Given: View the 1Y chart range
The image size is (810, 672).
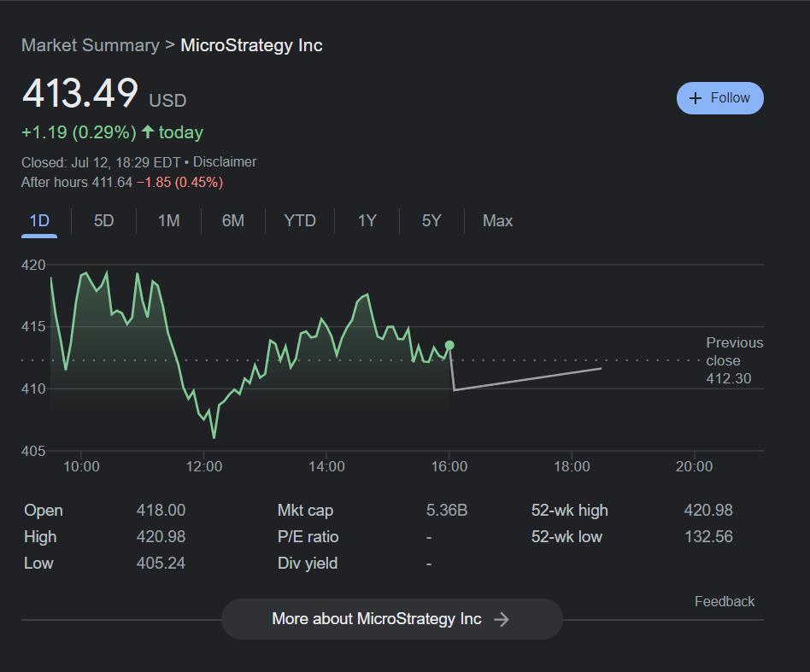Looking at the screenshot, I should [367, 221].
